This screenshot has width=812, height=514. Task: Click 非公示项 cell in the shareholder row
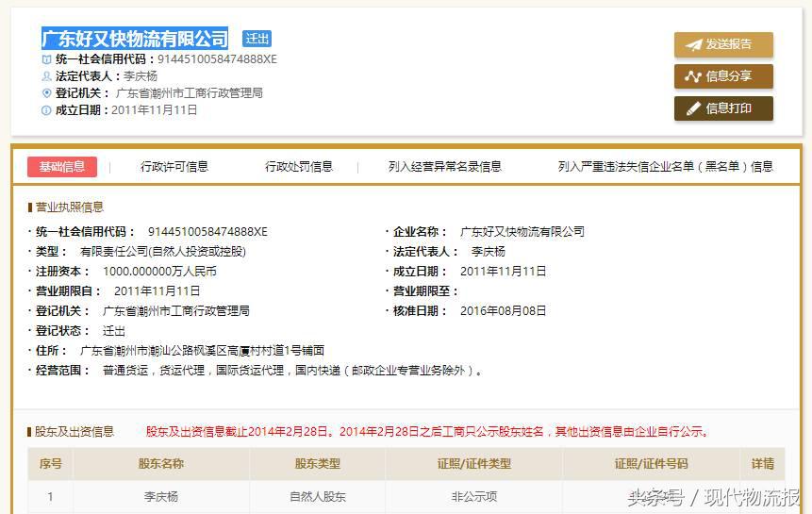pyautogui.click(x=473, y=497)
